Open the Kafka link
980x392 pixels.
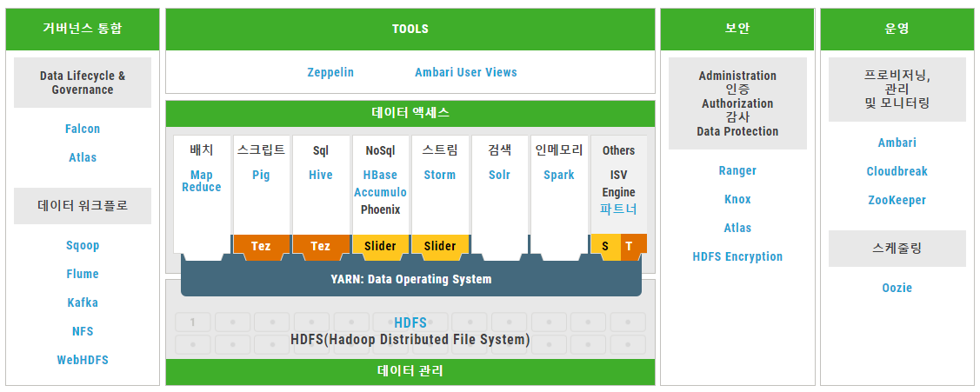(83, 302)
